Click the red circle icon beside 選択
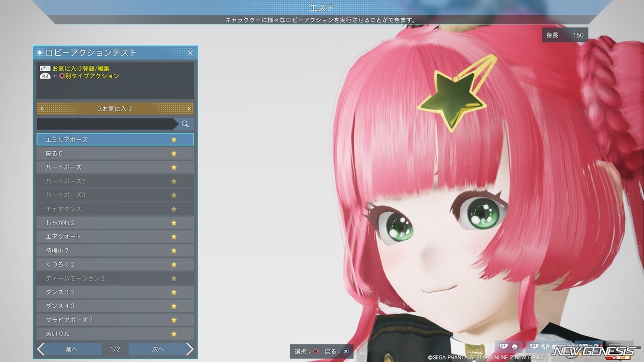 (316, 352)
